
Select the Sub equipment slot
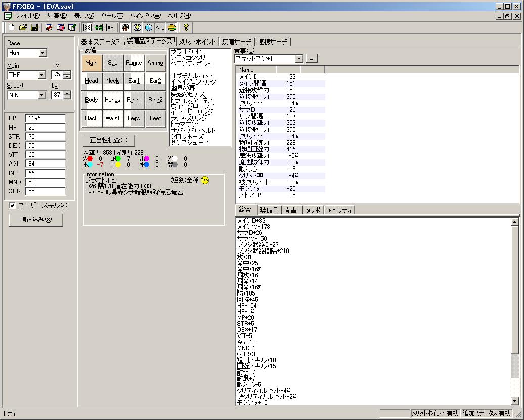pos(113,63)
